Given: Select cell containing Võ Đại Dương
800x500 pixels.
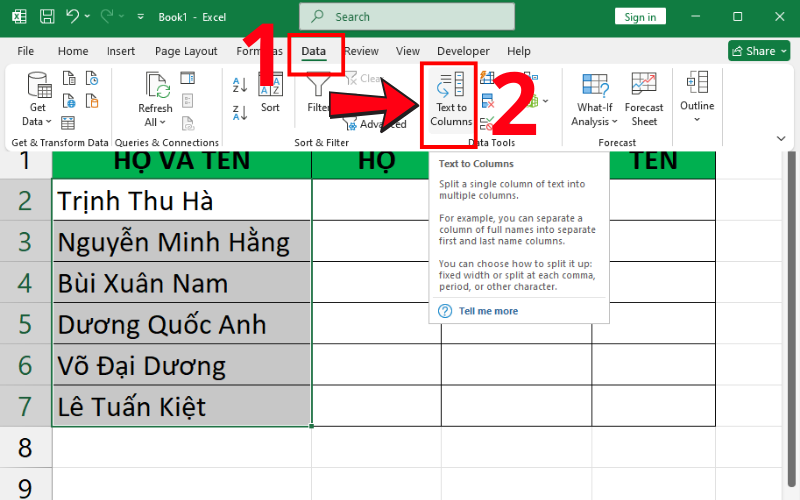Looking at the screenshot, I should [x=182, y=365].
